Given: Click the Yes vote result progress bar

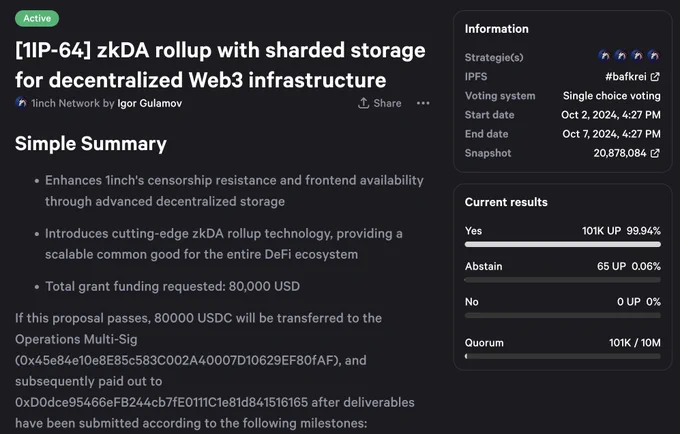Looking at the screenshot, I should (562, 245).
